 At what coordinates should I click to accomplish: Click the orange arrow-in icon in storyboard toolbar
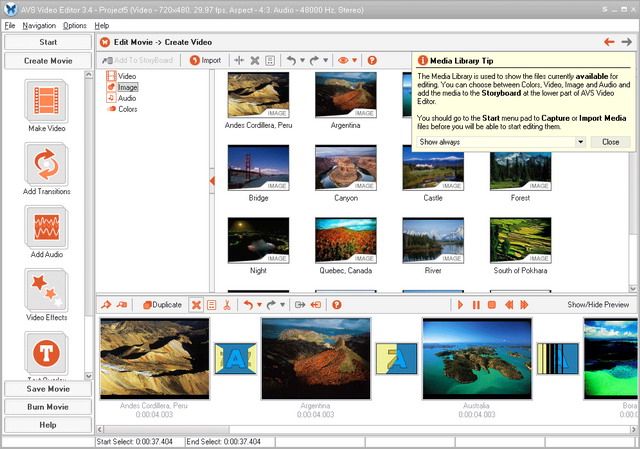[316, 305]
